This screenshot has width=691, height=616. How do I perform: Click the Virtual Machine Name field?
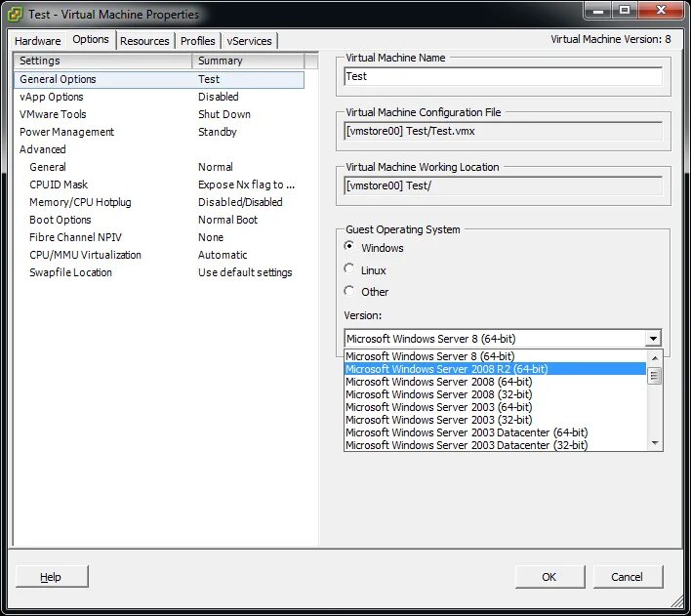(x=503, y=77)
